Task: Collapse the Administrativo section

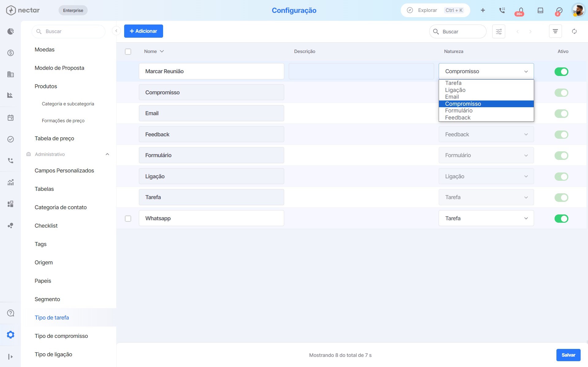Action: click(x=107, y=154)
